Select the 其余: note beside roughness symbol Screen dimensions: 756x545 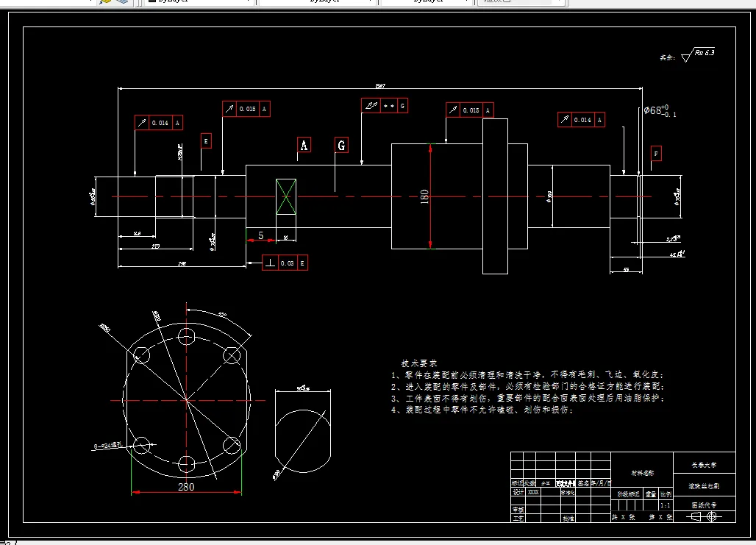click(x=667, y=57)
